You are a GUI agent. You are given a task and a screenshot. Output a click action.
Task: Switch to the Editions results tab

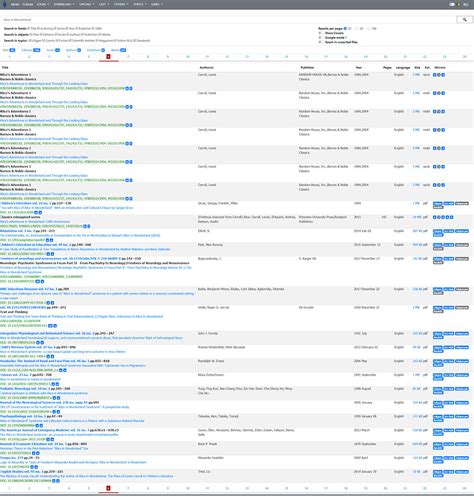coord(31,50)
